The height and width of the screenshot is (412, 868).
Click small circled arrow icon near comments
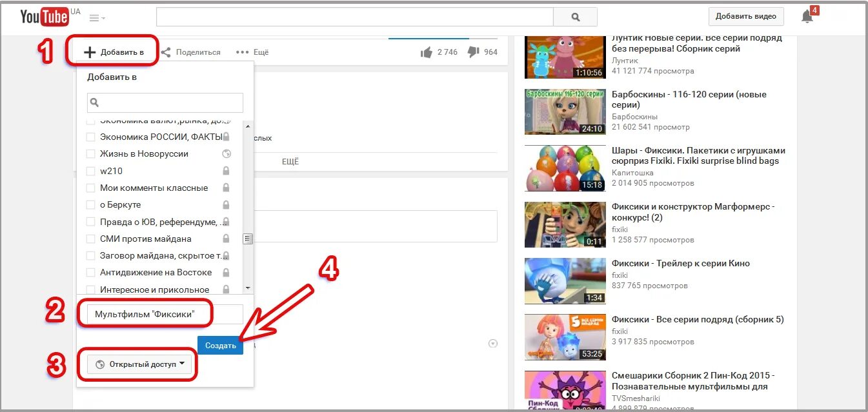pyautogui.click(x=494, y=344)
